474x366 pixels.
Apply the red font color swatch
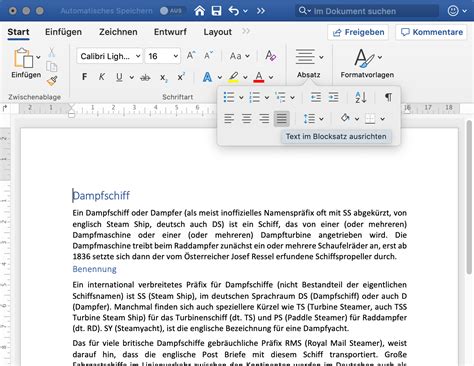click(x=259, y=77)
